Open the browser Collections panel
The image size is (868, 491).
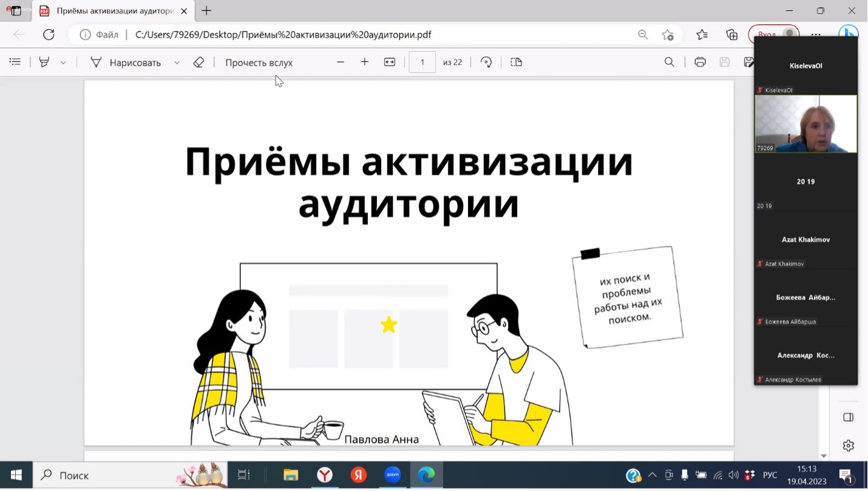(732, 35)
